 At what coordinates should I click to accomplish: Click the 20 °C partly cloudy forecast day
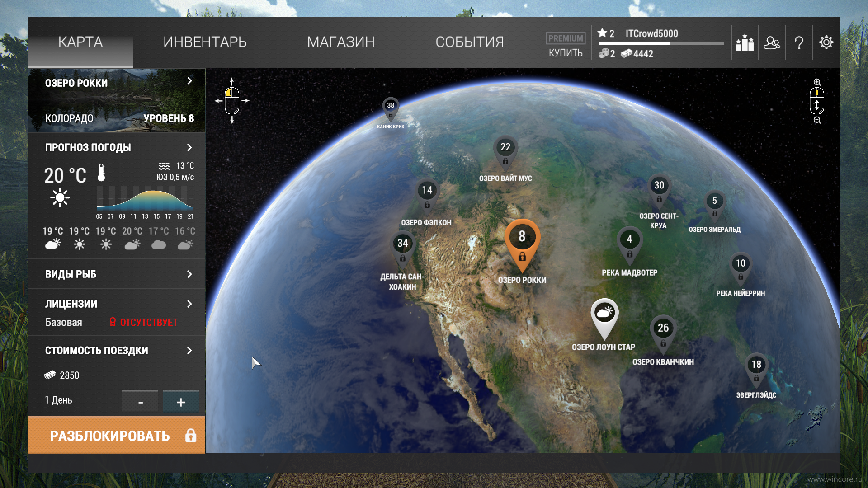pos(132,238)
